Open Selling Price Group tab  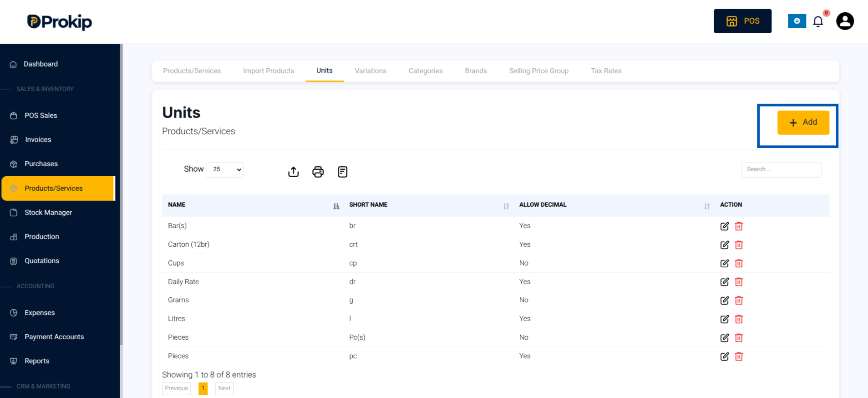539,71
